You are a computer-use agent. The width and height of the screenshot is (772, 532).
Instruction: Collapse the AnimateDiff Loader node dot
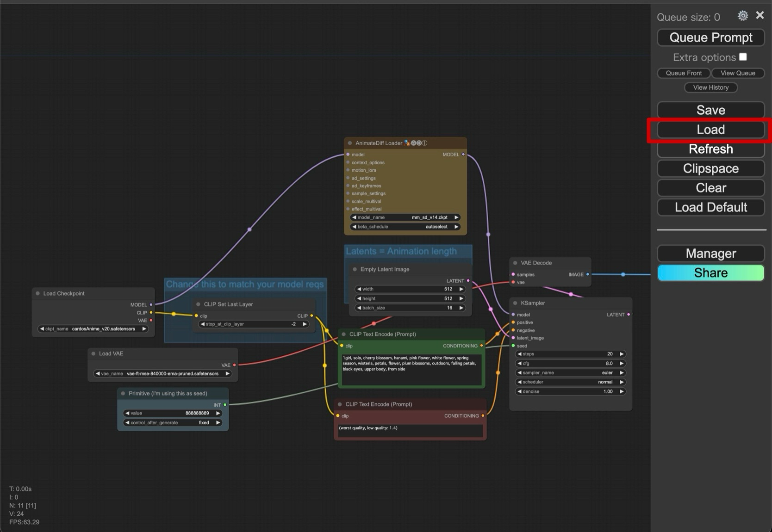pos(350,143)
